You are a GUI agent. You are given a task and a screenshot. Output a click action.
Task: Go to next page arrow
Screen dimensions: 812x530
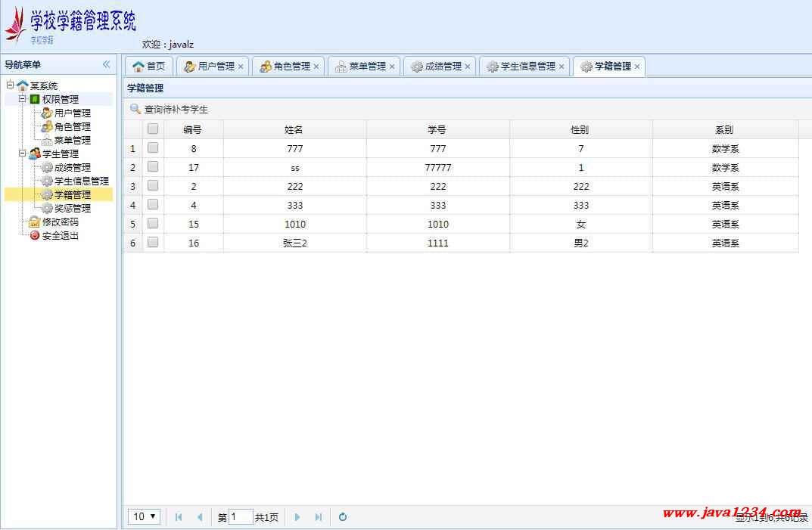[x=297, y=517]
